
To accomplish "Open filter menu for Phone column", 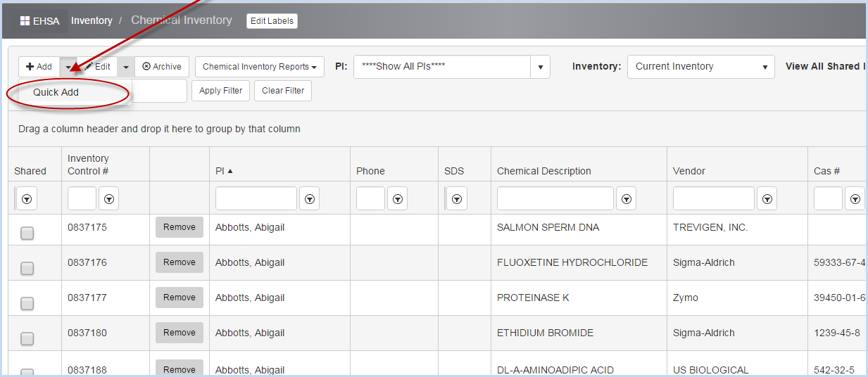I will (398, 200).
